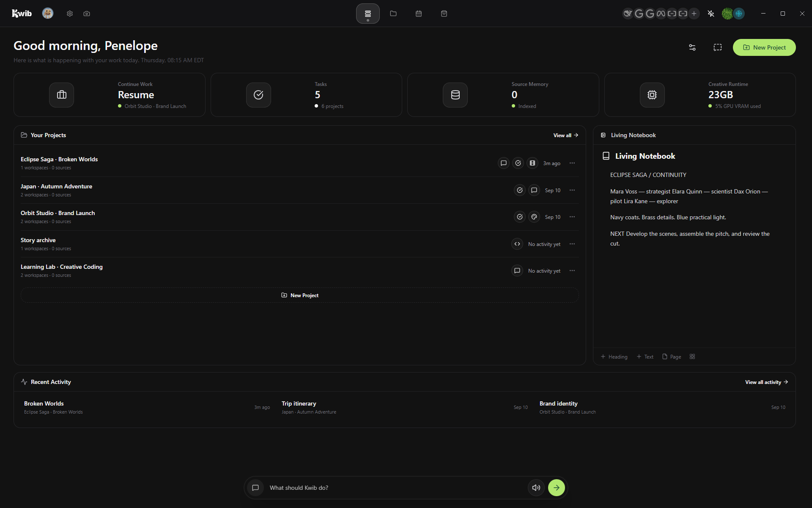Screen dimensions: 812x508
Task: Open more options for Orbit Studio project
Action: click(572, 217)
